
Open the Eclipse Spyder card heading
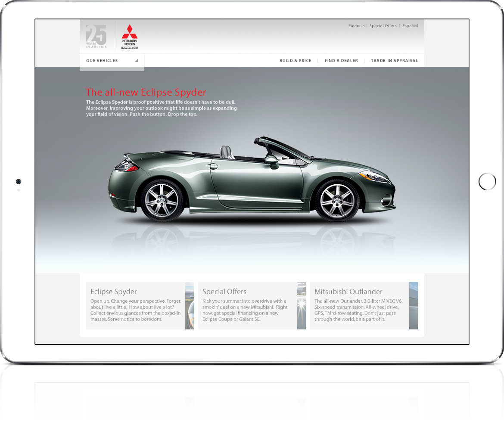(x=113, y=292)
